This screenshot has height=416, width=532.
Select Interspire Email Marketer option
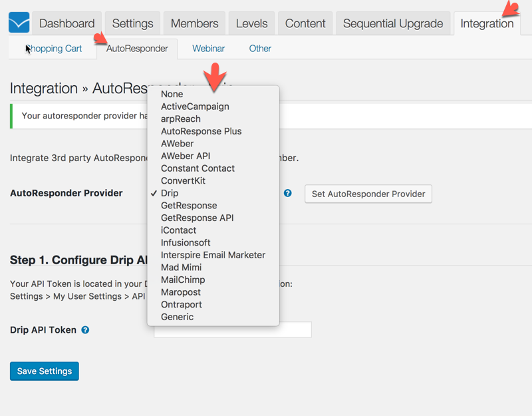pyautogui.click(x=213, y=255)
